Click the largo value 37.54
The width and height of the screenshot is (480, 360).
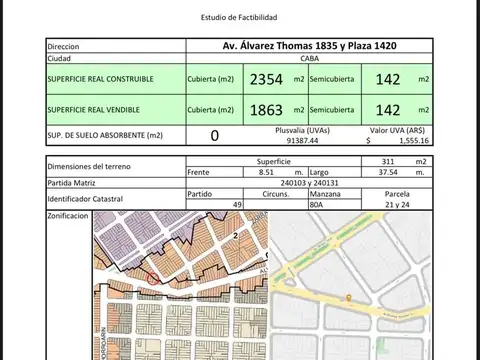(388, 172)
